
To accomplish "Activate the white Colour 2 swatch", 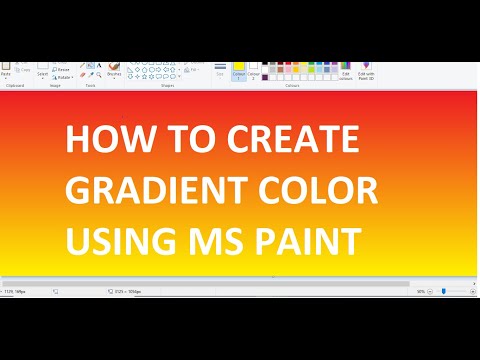I will click(253, 71).
